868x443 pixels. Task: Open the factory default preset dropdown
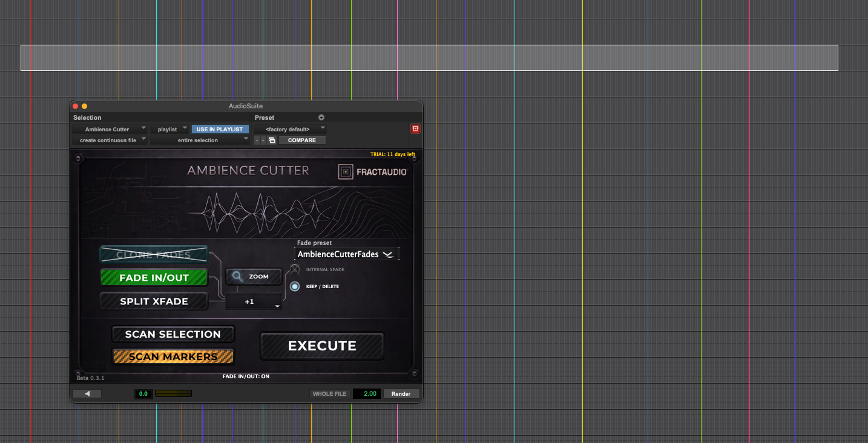[290, 129]
